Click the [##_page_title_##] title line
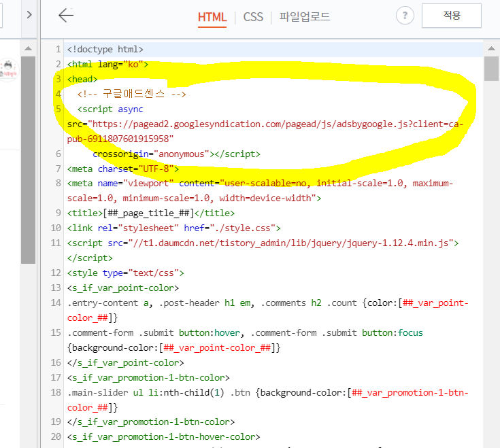Viewport: 500px width, 448px height. (x=151, y=213)
